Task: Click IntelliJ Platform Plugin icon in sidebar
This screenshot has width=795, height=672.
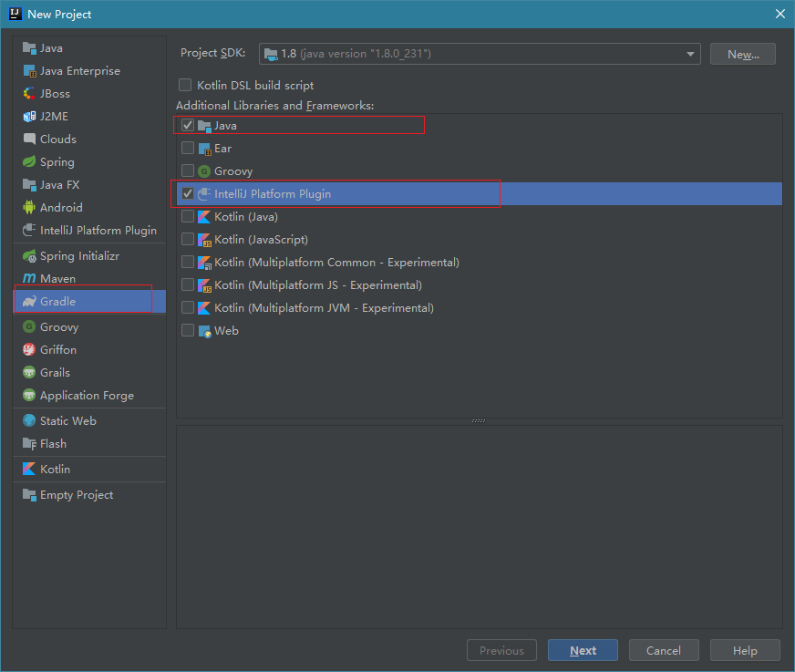Action: click(x=29, y=231)
